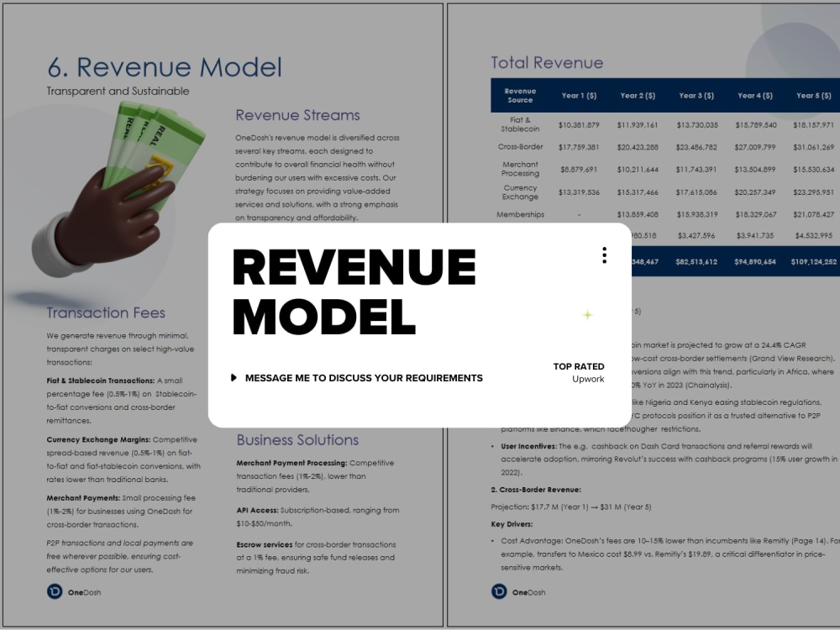Click MESSAGE ME TO DISCUSS YOUR REQUIREMENTS
Screen dimensions: 840x630
[x=364, y=378]
